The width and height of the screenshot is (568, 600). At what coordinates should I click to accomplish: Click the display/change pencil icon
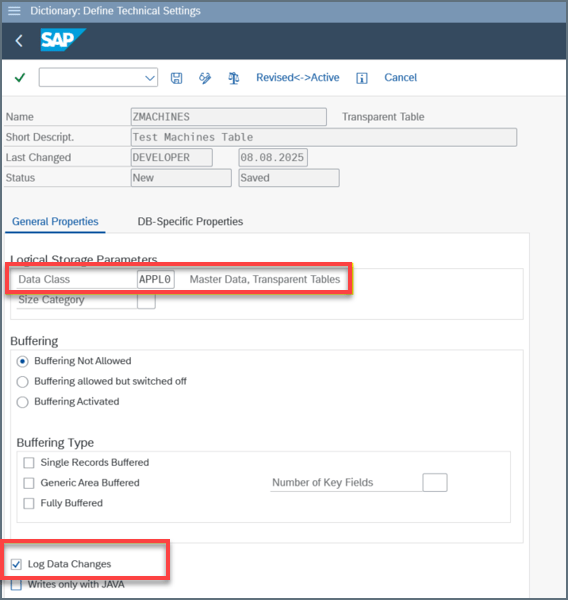[205, 78]
